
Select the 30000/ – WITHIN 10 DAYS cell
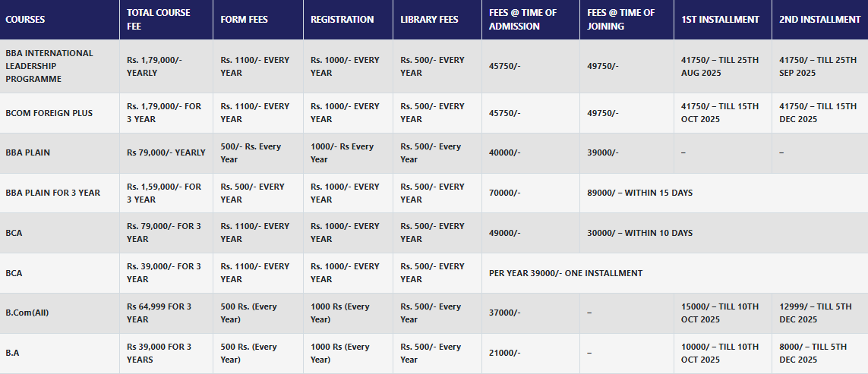[x=724, y=233]
